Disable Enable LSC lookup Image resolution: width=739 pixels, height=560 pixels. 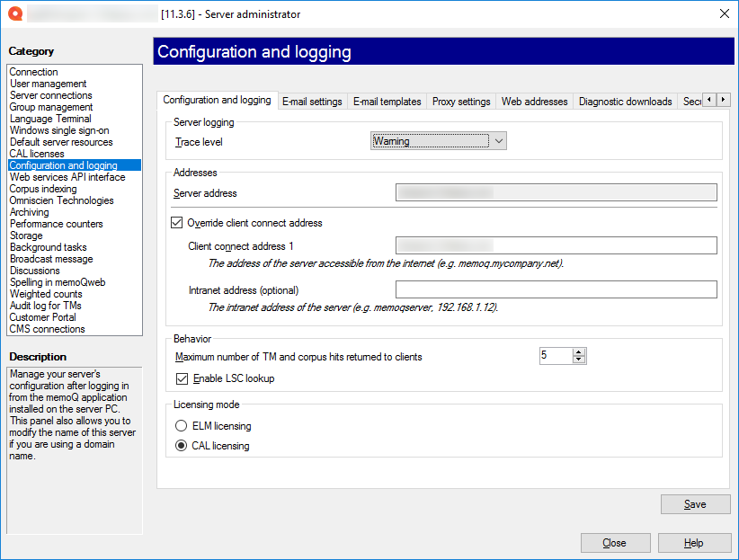(x=182, y=378)
